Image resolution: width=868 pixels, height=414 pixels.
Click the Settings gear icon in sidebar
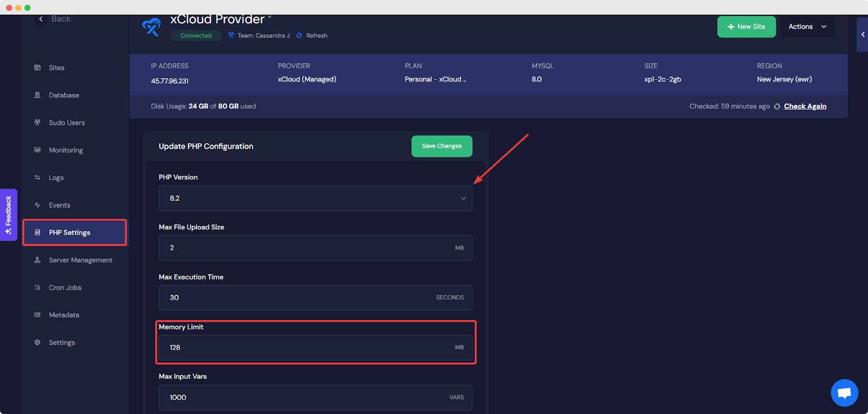(37, 342)
